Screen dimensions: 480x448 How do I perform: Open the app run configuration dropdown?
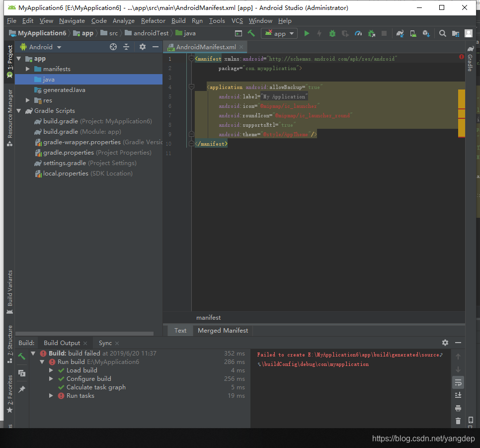[x=279, y=33]
